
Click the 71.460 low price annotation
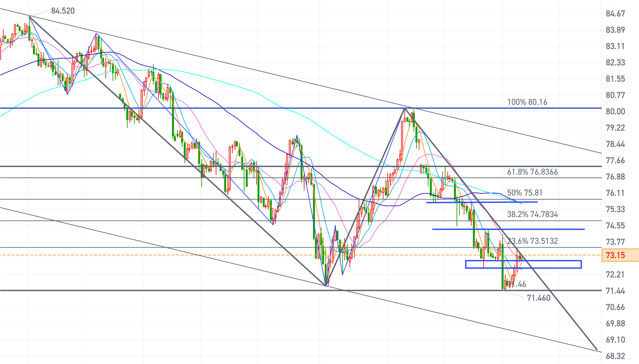538,298
